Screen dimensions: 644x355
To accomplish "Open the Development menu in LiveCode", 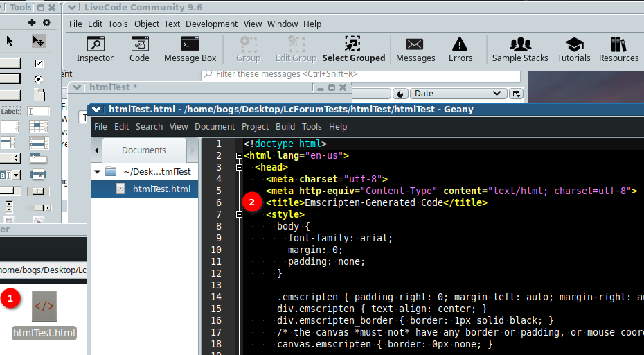I will pyautogui.click(x=211, y=24).
